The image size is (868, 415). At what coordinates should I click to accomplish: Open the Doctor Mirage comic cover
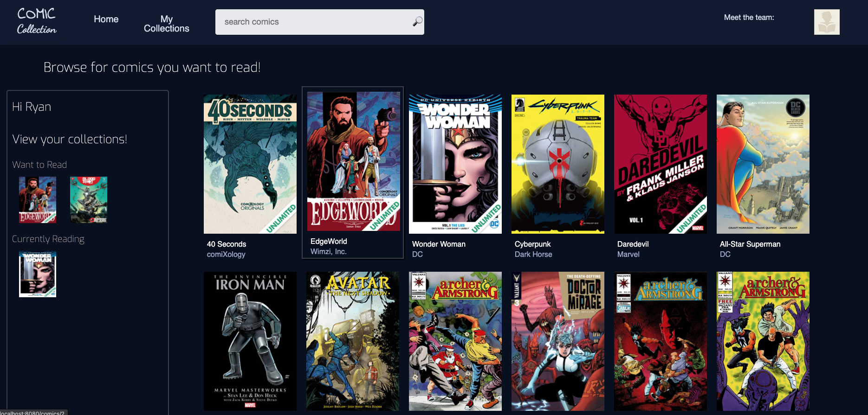(558, 341)
